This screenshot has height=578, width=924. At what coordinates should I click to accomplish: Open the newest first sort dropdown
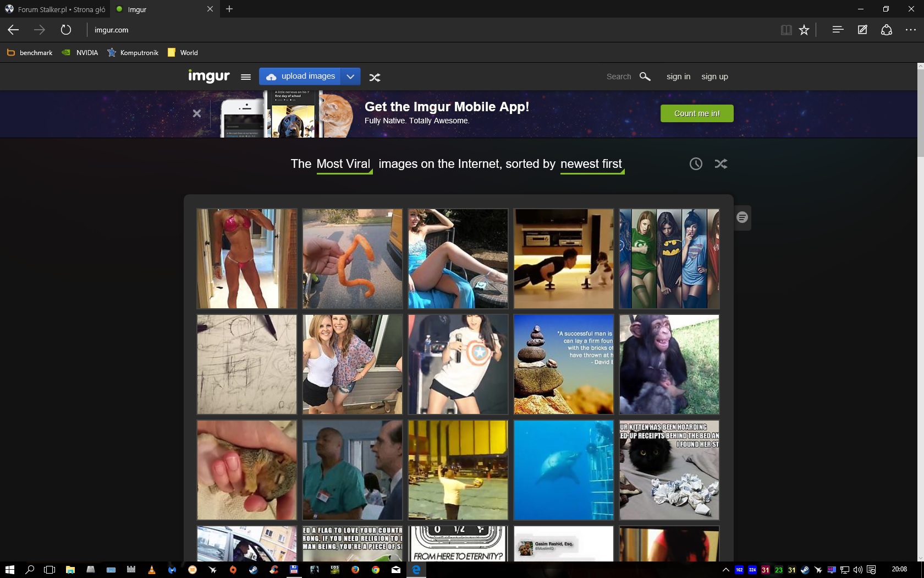592,164
